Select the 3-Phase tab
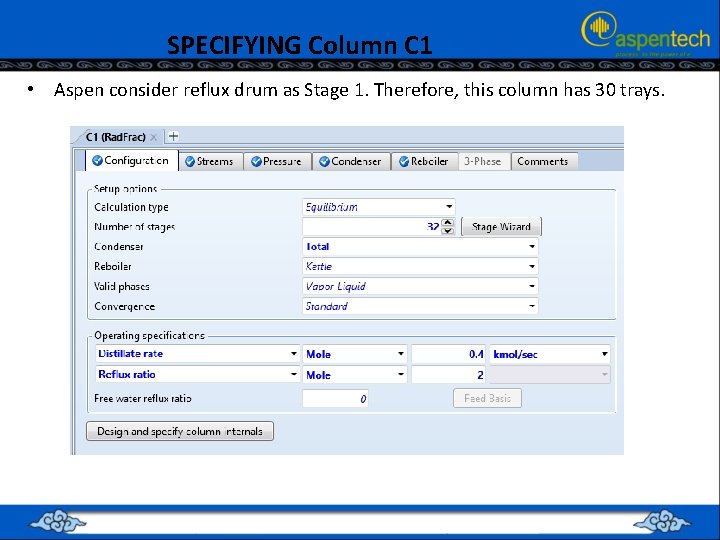 tap(483, 162)
